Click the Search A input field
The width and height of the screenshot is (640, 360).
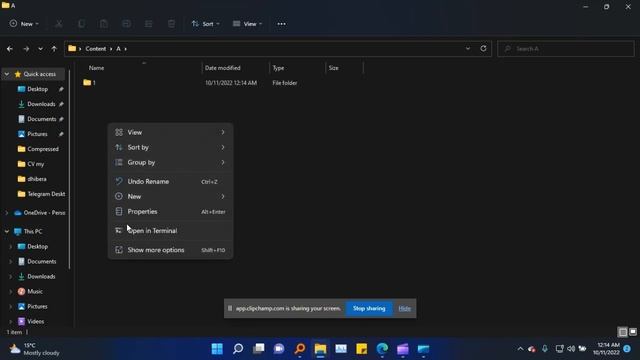tap(566, 49)
